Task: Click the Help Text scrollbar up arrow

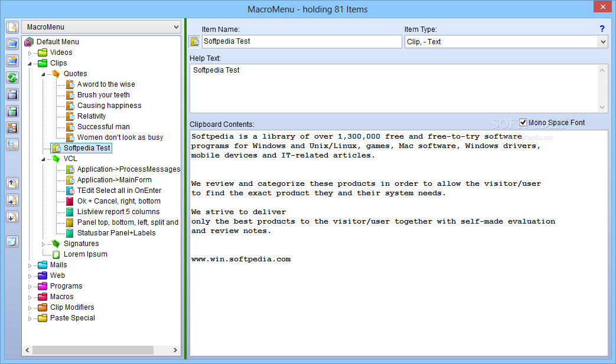Action: coord(602,70)
